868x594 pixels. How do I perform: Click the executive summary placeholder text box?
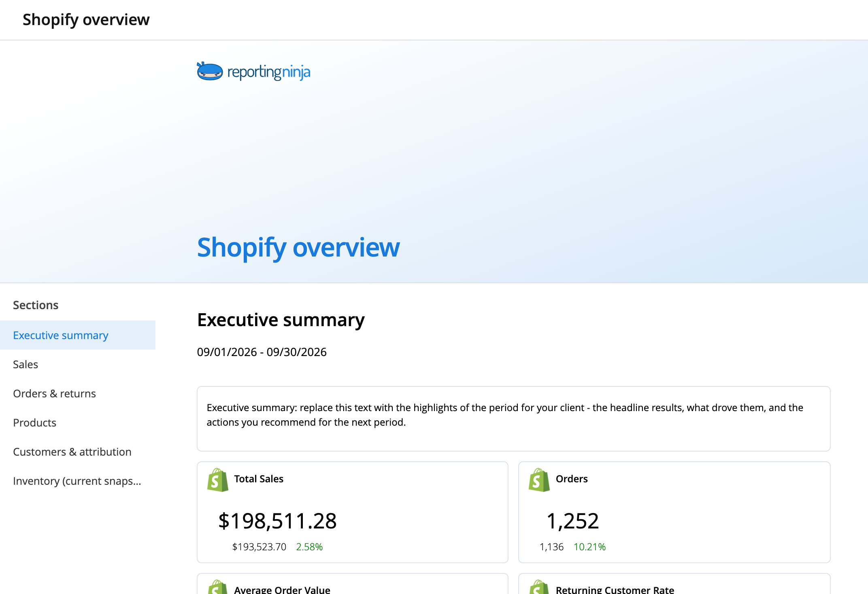click(513, 419)
